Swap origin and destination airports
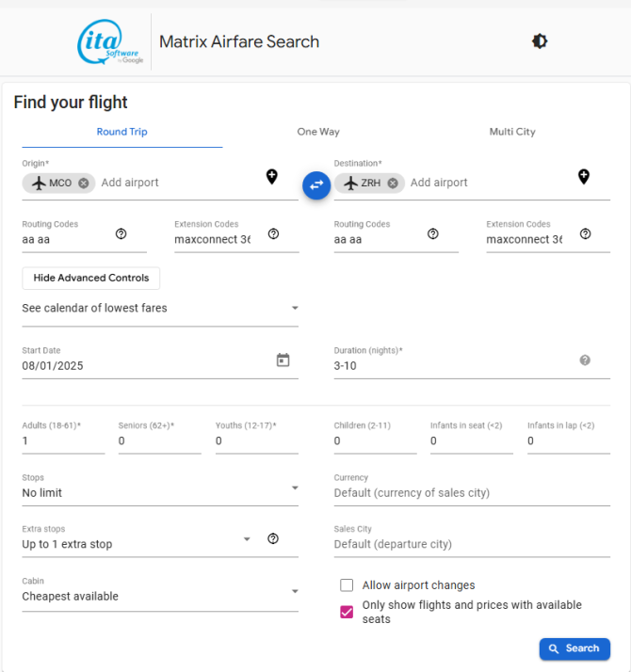 [316, 185]
